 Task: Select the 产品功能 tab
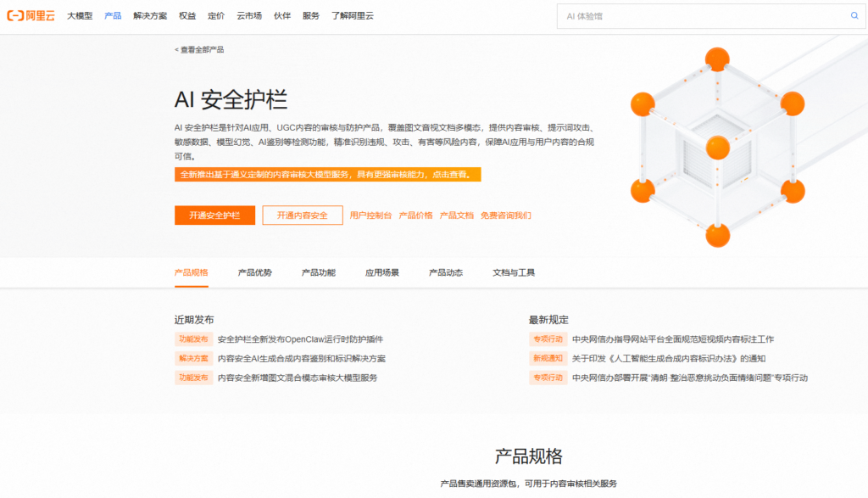(319, 272)
